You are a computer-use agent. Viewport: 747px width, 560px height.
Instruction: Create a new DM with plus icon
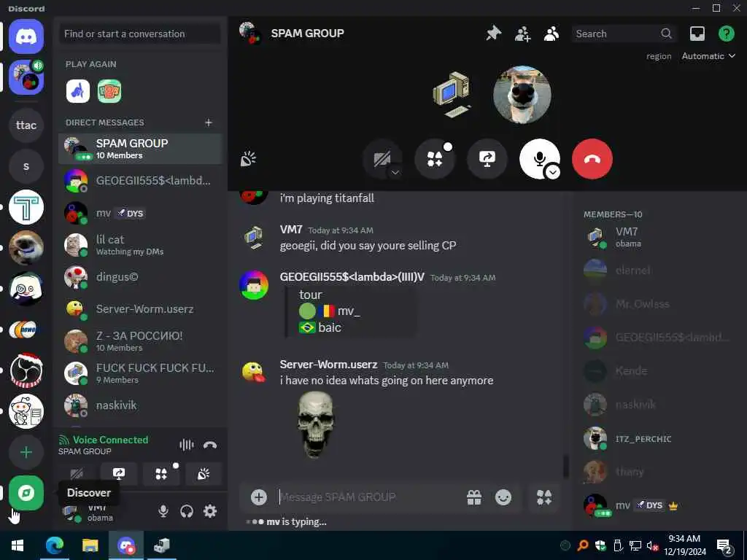(x=208, y=122)
